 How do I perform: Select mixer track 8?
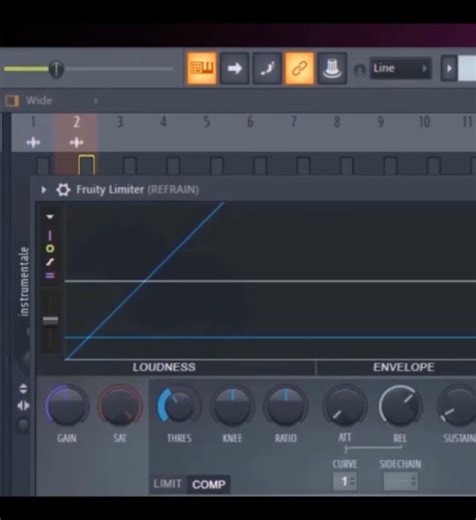[337, 122]
